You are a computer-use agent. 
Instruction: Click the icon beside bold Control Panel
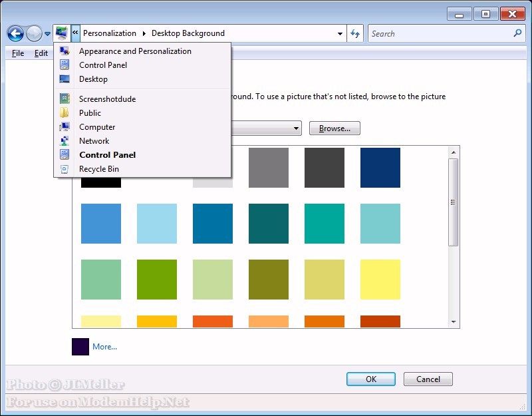(65, 155)
